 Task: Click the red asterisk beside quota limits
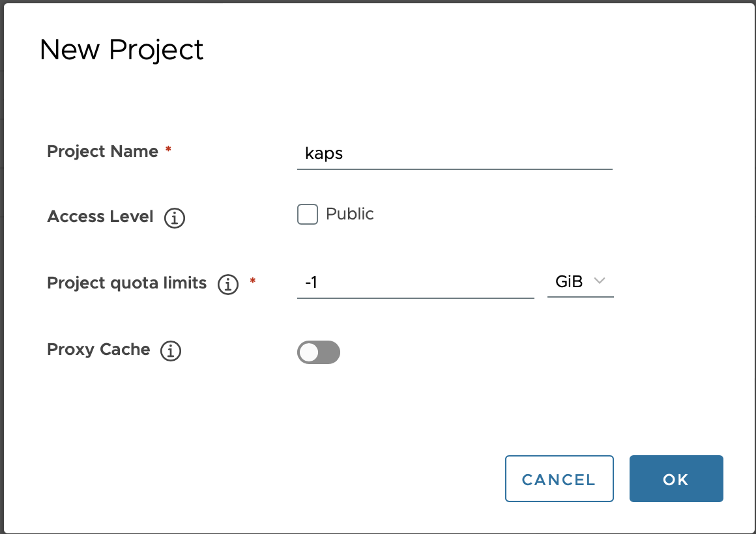click(253, 281)
